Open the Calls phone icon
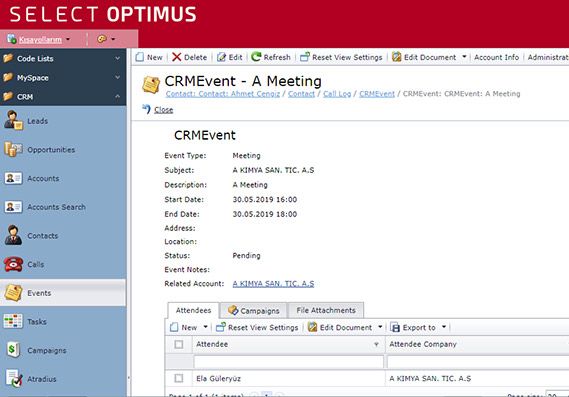 [x=13, y=264]
